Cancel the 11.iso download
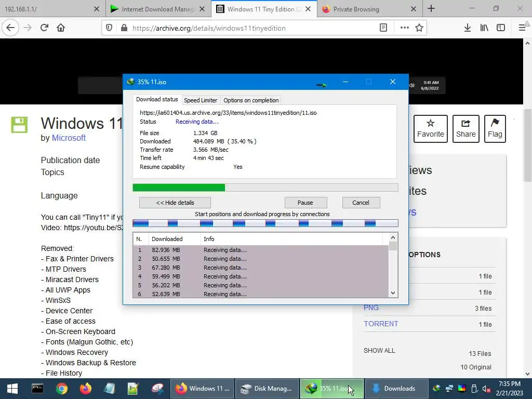This screenshot has width=532, height=399. tap(361, 203)
